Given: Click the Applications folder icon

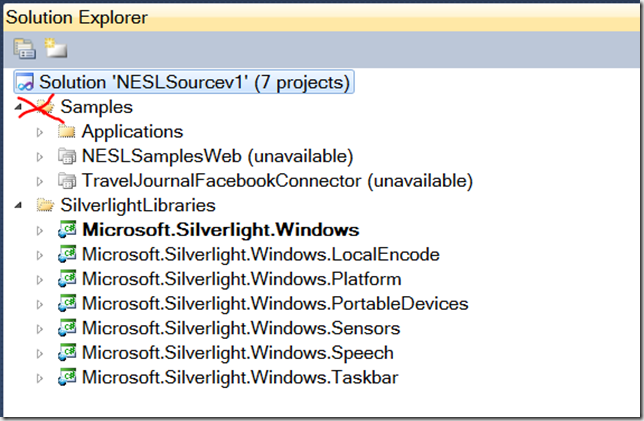Looking at the screenshot, I should click(x=67, y=132).
